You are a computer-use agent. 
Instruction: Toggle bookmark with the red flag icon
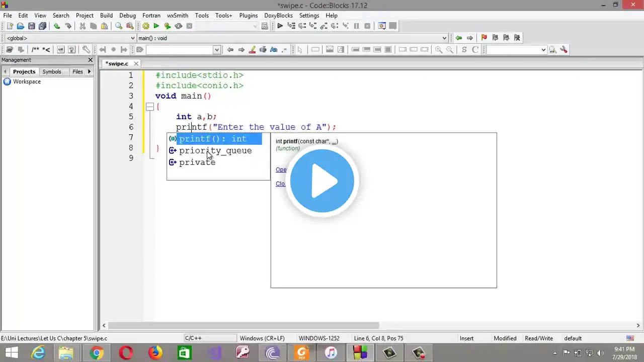tap(484, 38)
